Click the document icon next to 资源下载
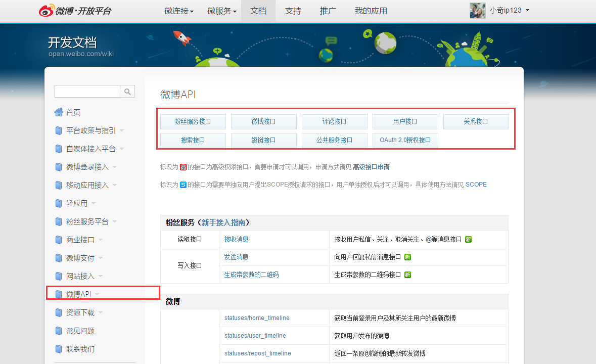Viewport: 596px width, 364px height. (x=59, y=312)
